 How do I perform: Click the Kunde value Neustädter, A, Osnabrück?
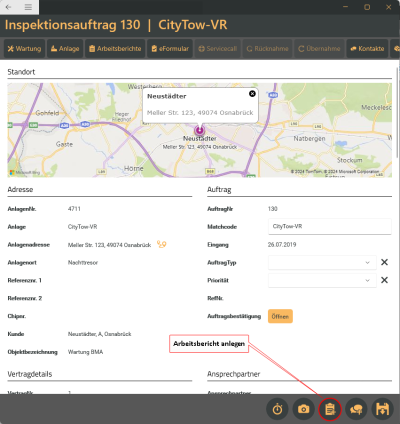pyautogui.click(x=99, y=334)
